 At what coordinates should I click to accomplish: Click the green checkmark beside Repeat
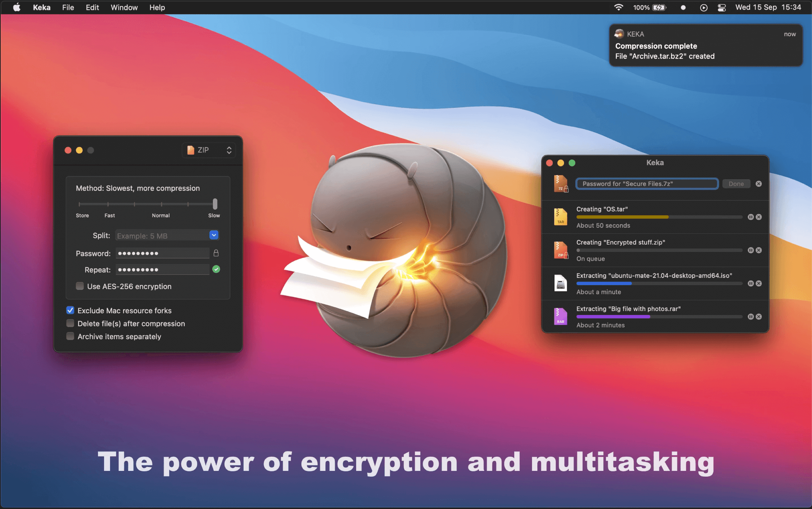pyautogui.click(x=216, y=269)
